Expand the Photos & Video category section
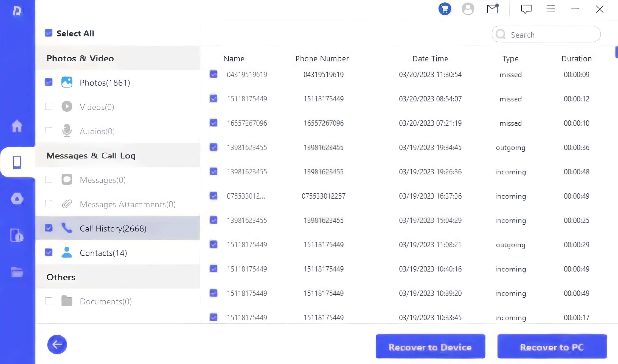The image size is (618, 364). 80,58
